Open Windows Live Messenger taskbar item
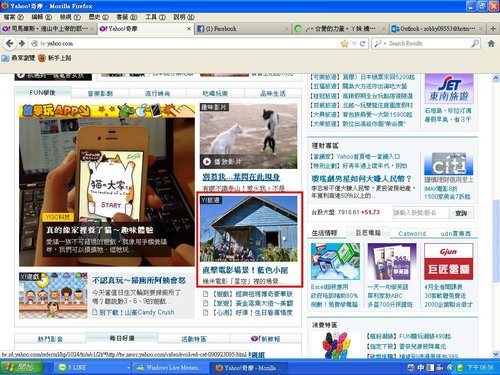 coord(171,368)
